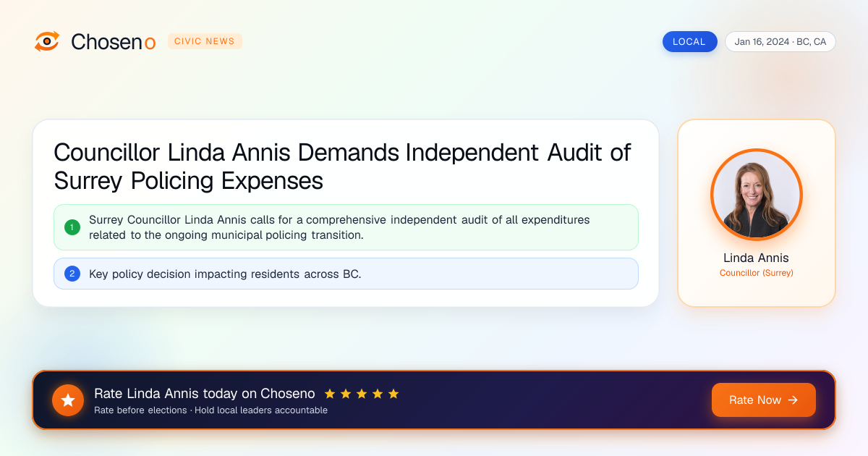The image size is (868, 456).
Task: Click Councillor (Surrey) role text
Action: [757, 273]
